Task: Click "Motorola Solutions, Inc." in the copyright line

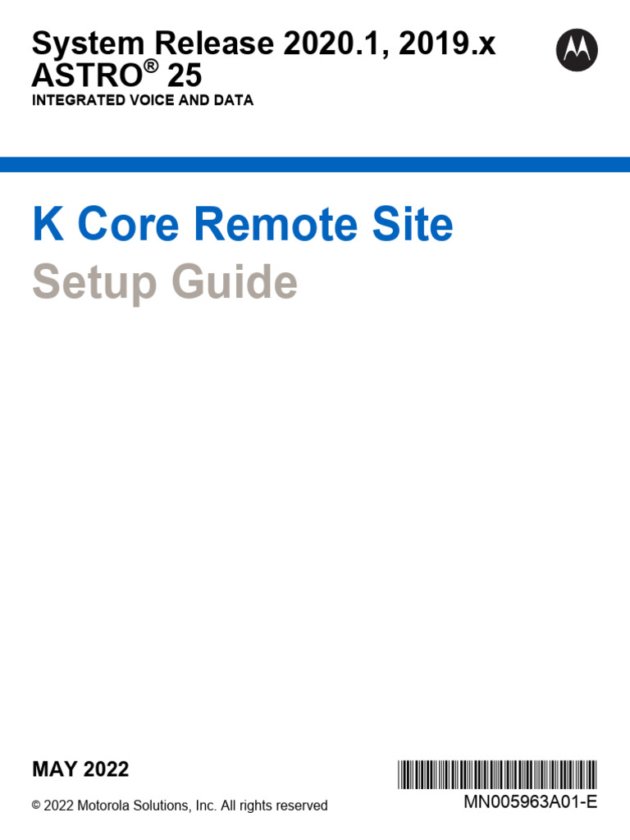Action: pos(148,806)
